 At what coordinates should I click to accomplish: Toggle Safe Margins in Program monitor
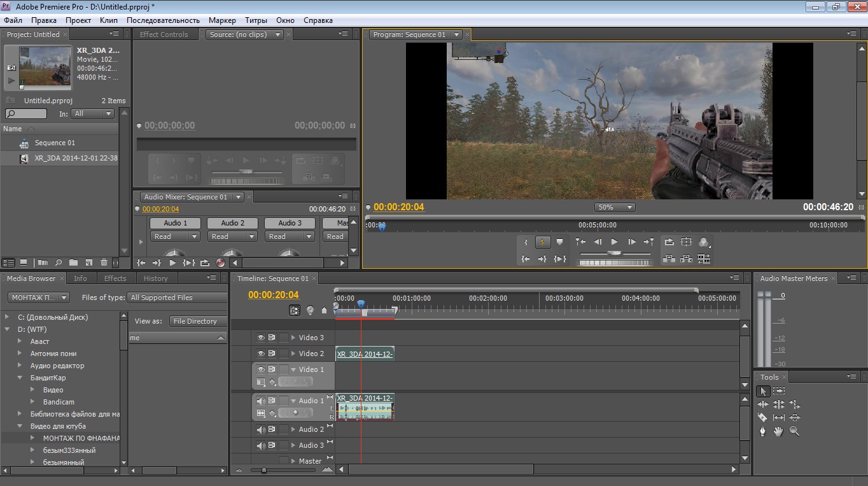(x=687, y=242)
